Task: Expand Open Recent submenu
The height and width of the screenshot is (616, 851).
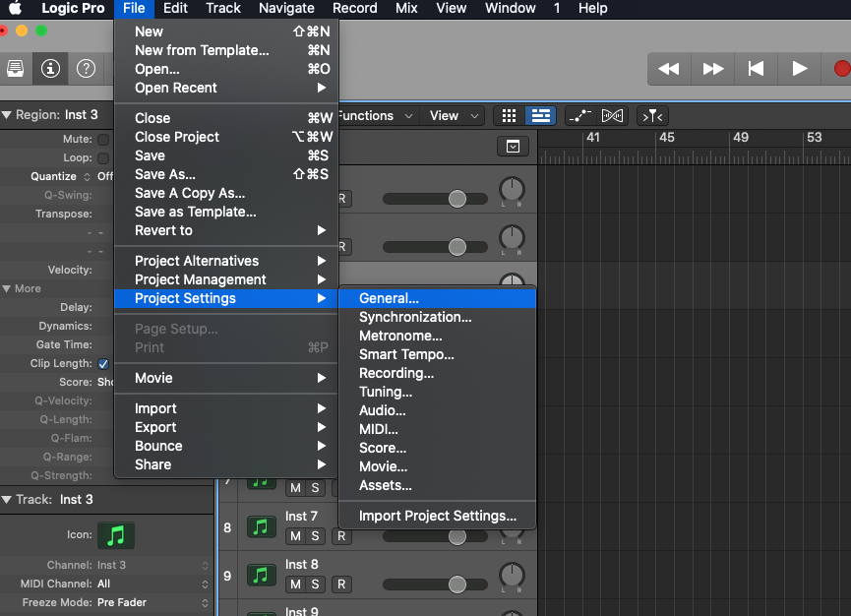Action: click(226, 88)
